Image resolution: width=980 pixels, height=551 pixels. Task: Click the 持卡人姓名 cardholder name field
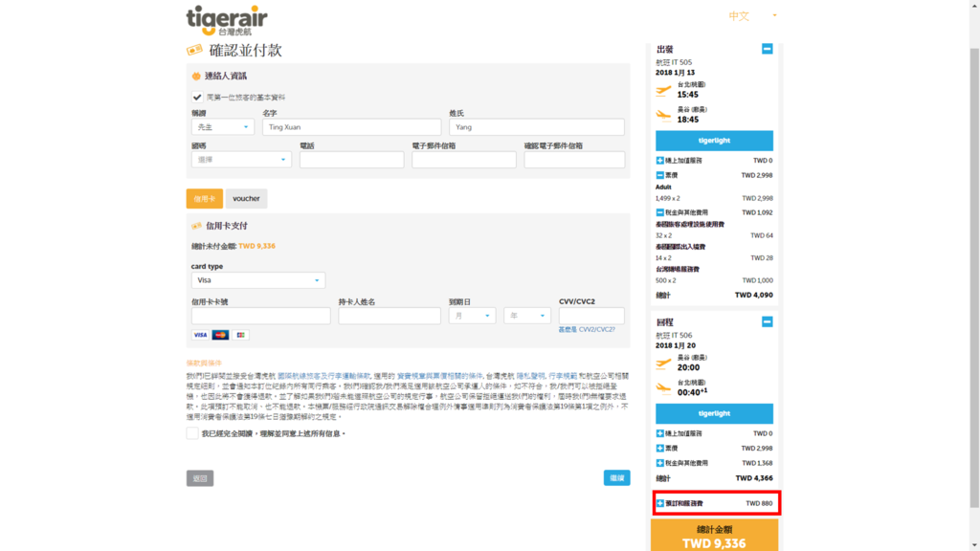point(390,316)
